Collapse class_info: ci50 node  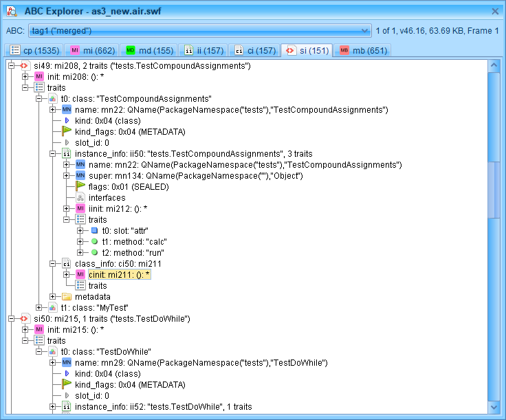[x=53, y=264]
